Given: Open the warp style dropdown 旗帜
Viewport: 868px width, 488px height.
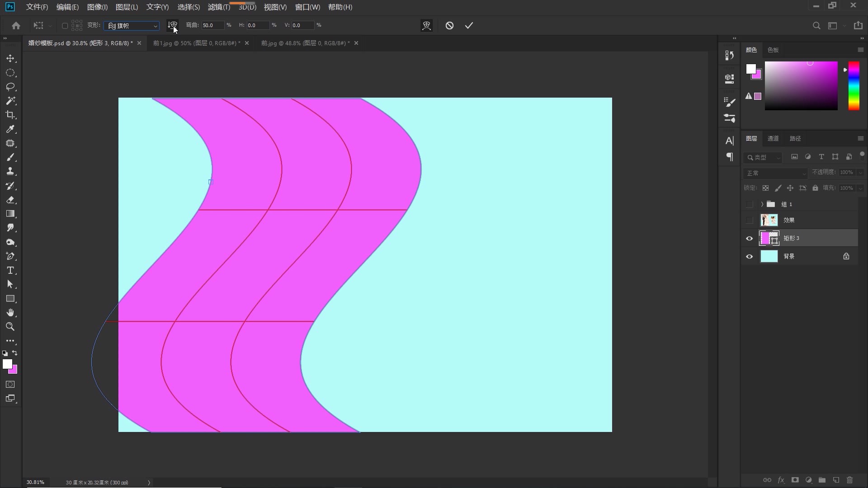Looking at the screenshot, I should coord(132,26).
